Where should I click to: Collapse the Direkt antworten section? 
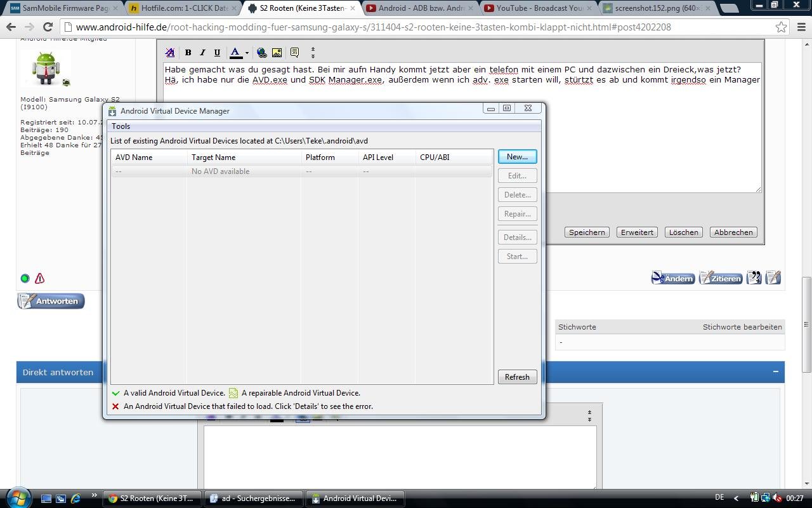775,371
